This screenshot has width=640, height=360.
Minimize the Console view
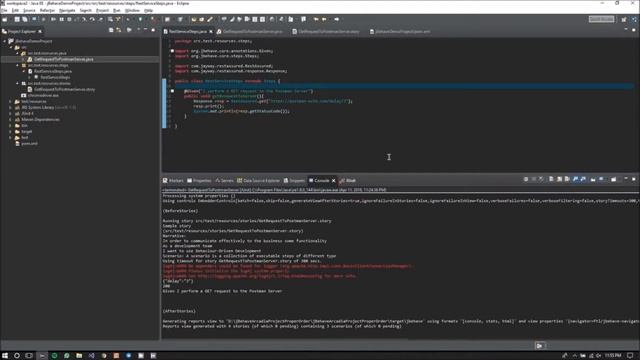(x=626, y=179)
